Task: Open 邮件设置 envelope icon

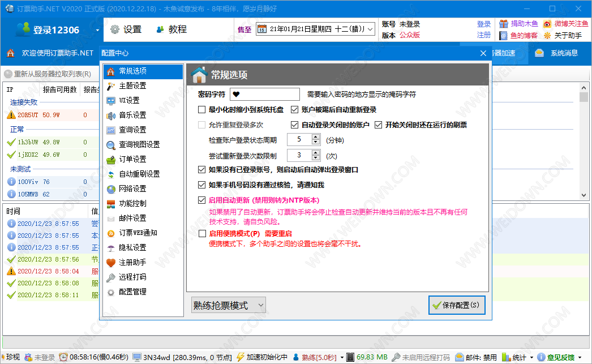Action: click(111, 218)
